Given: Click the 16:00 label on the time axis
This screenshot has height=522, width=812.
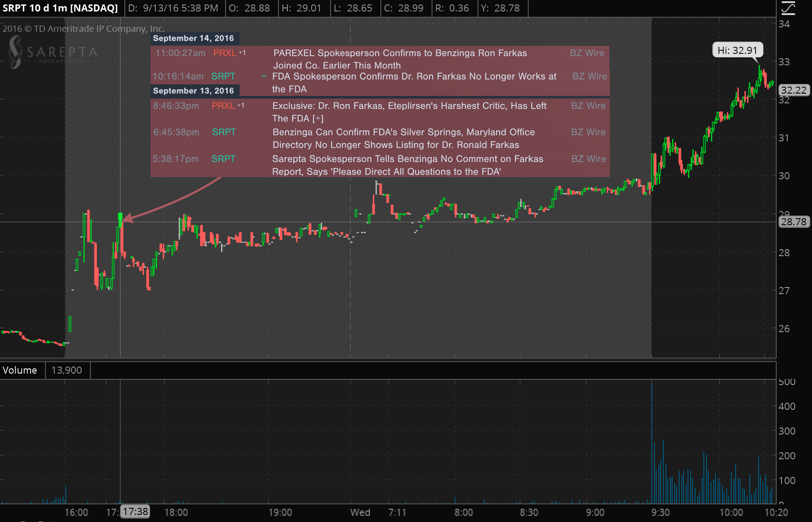Looking at the screenshot, I should (76, 512).
